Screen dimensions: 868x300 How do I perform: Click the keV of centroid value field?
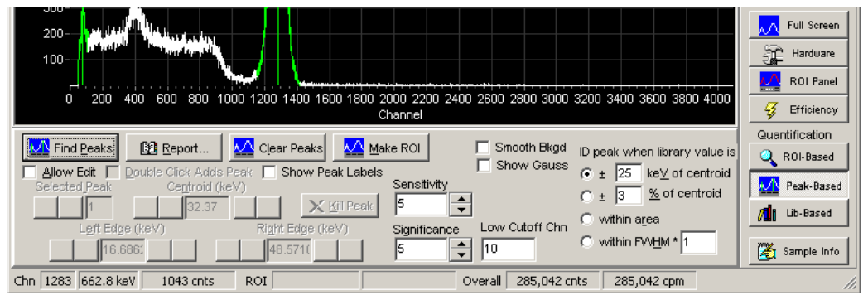pyautogui.click(x=629, y=173)
